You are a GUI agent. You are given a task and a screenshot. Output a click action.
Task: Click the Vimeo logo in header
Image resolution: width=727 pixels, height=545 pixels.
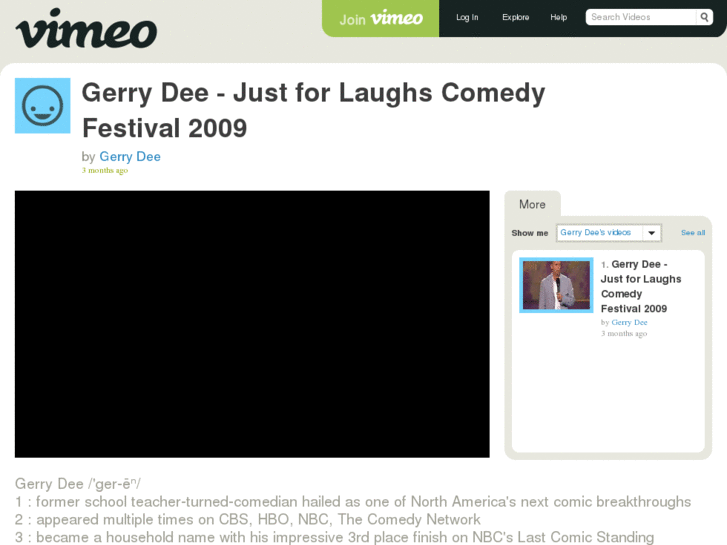(x=86, y=28)
